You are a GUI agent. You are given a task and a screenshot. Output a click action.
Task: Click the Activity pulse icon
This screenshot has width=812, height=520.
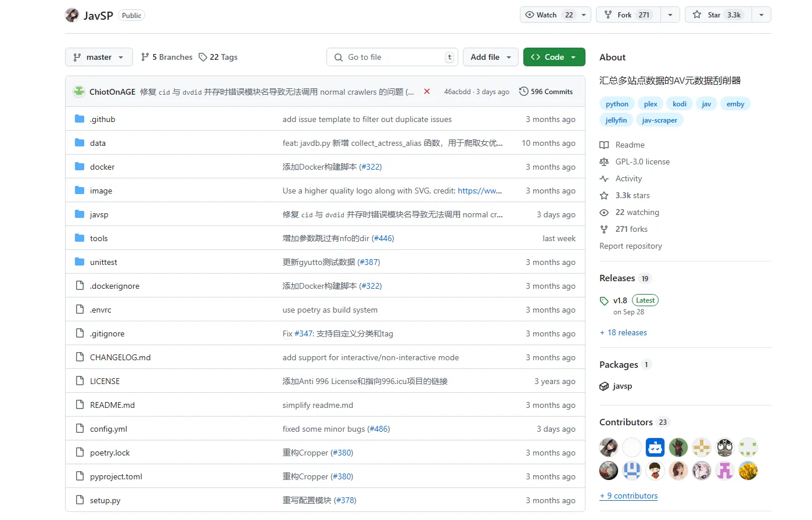pos(604,179)
